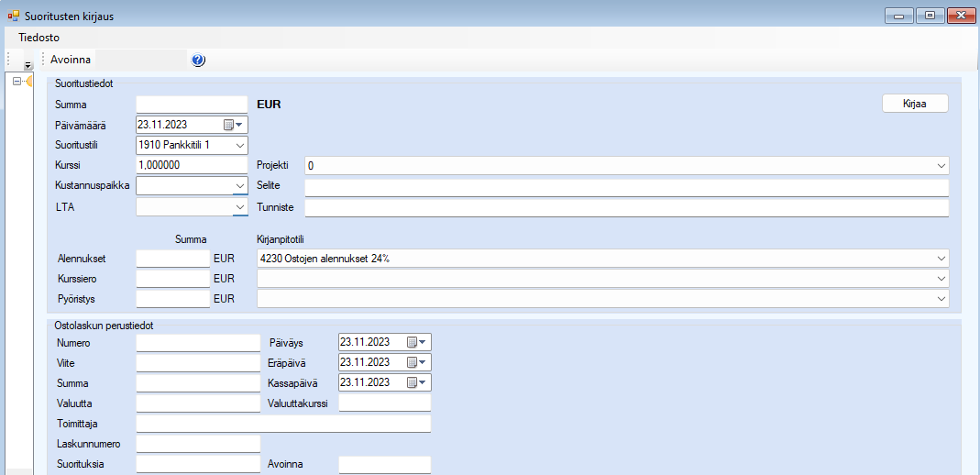Click the blue help question mark icon

tap(198, 61)
